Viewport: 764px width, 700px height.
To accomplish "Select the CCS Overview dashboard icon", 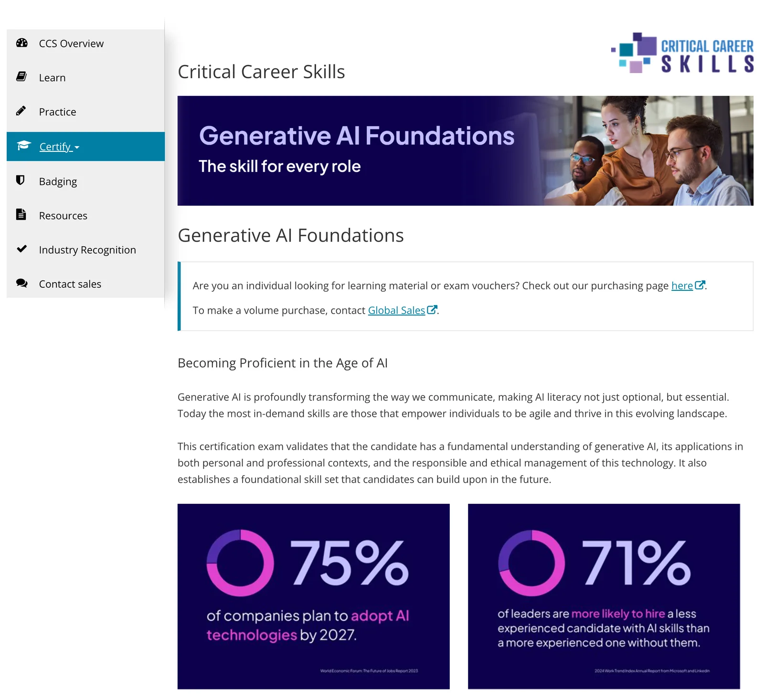I will point(21,43).
